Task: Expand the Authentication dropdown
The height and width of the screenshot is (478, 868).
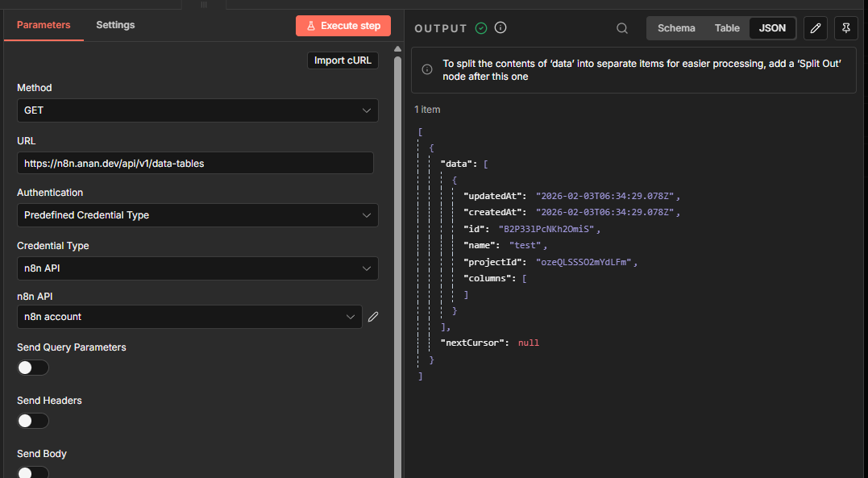Action: point(197,215)
